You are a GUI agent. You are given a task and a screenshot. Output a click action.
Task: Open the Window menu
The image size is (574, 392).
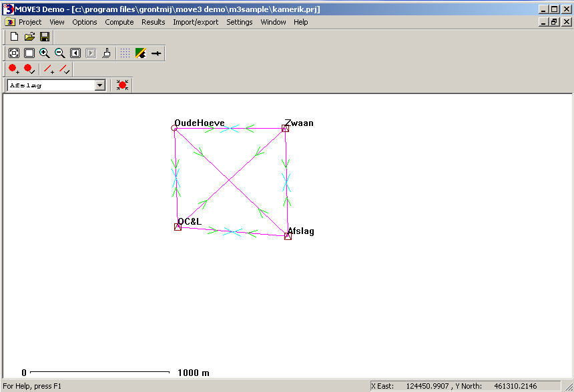[274, 22]
